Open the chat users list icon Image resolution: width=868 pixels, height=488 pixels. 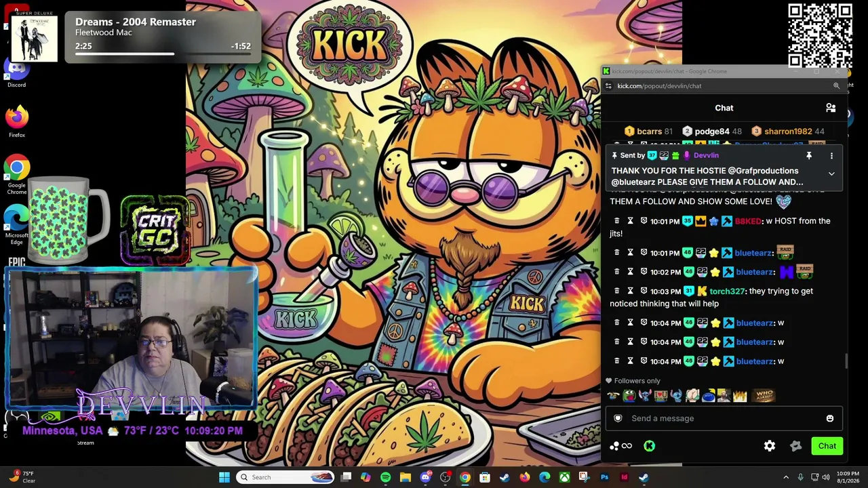[831, 108]
